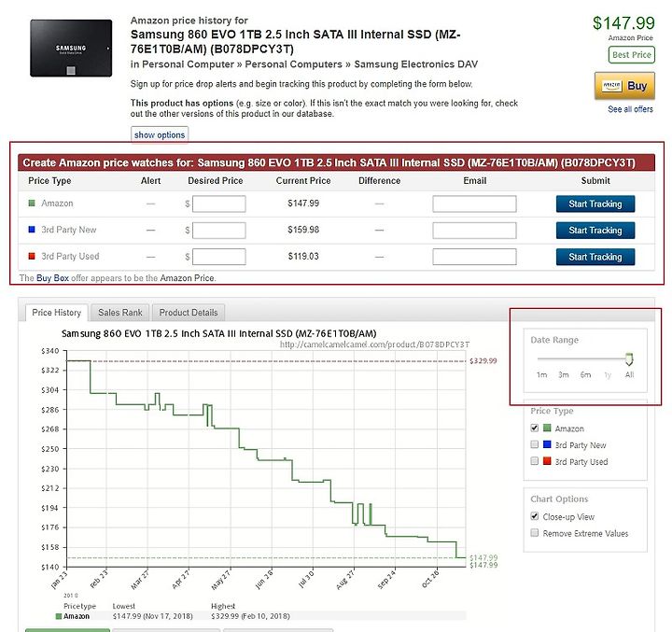This screenshot has width=672, height=632.
Task: Enable the 3rd Party New chart checkbox
Action: point(535,444)
